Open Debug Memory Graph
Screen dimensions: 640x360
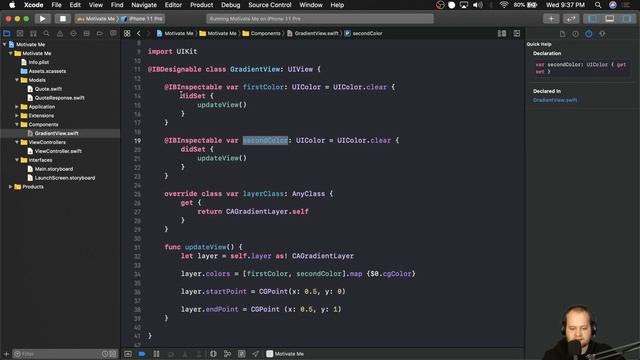tap(227, 354)
